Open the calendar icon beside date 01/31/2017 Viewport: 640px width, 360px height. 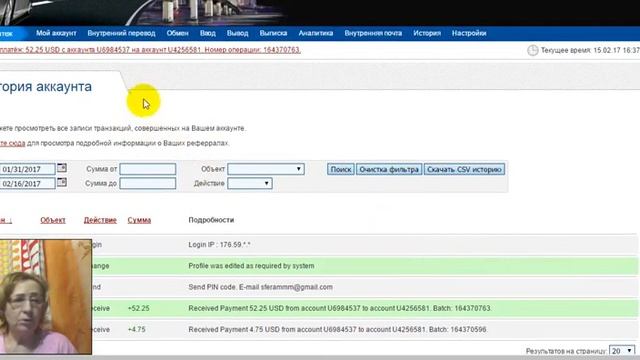coord(62,168)
